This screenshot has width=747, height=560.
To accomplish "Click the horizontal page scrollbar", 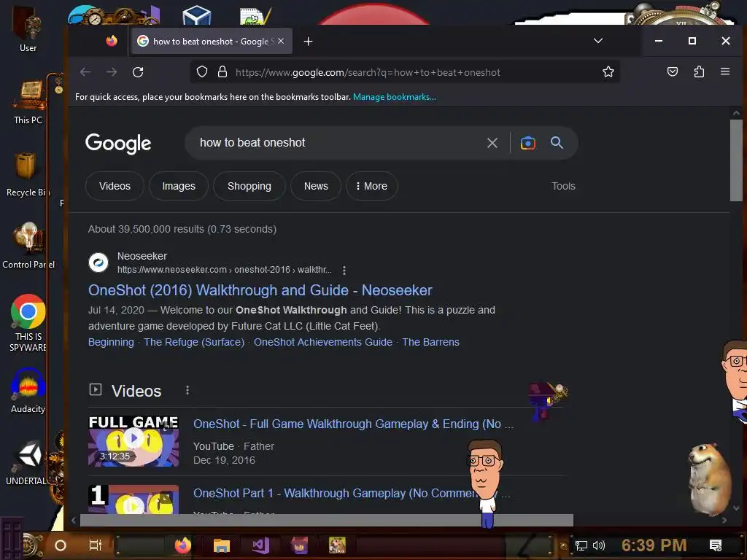I will (x=326, y=521).
